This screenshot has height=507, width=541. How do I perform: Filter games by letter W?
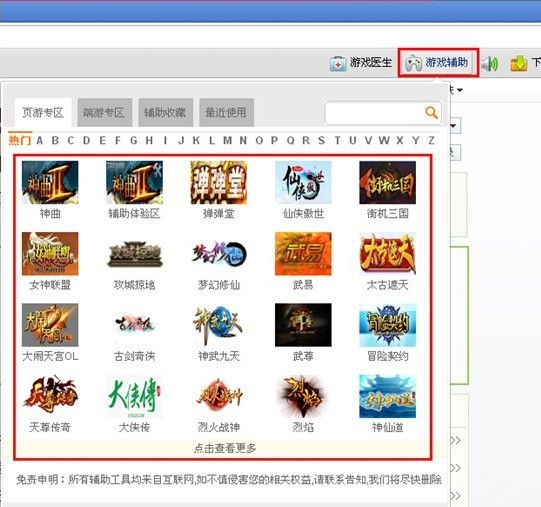pyautogui.click(x=384, y=140)
